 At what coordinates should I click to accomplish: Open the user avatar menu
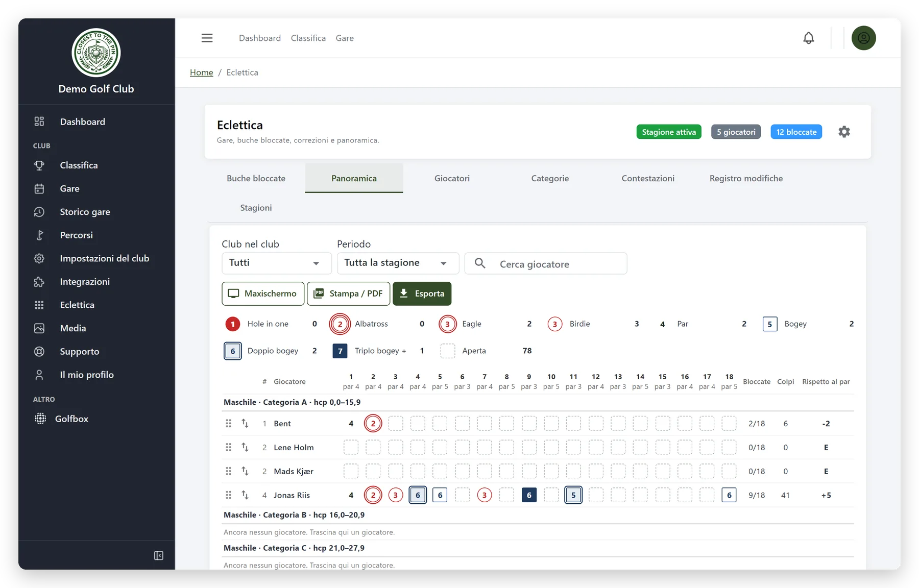(x=863, y=38)
